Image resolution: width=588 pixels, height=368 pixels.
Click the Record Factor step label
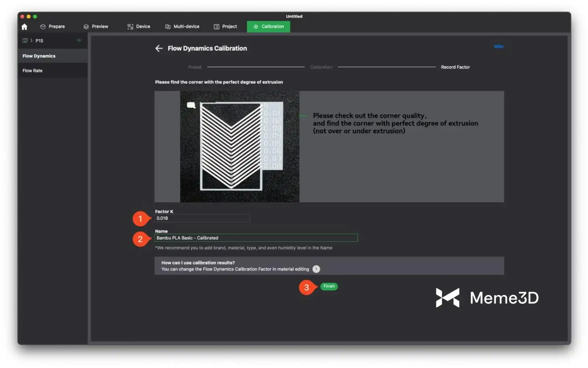tap(455, 67)
